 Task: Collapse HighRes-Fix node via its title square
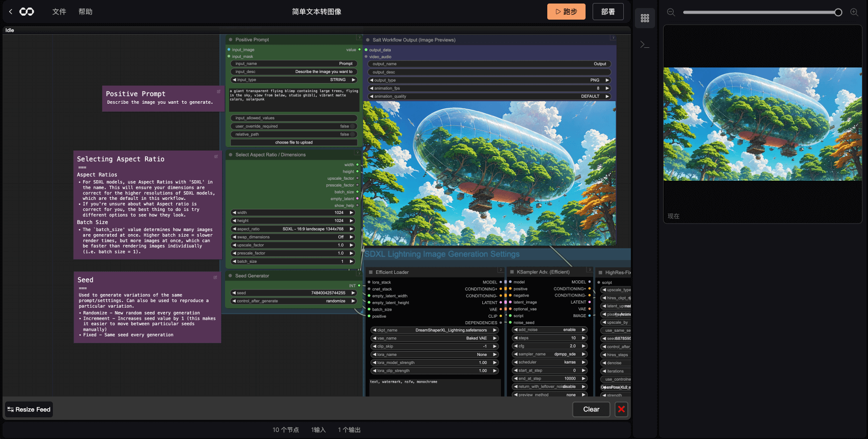pyautogui.click(x=600, y=272)
